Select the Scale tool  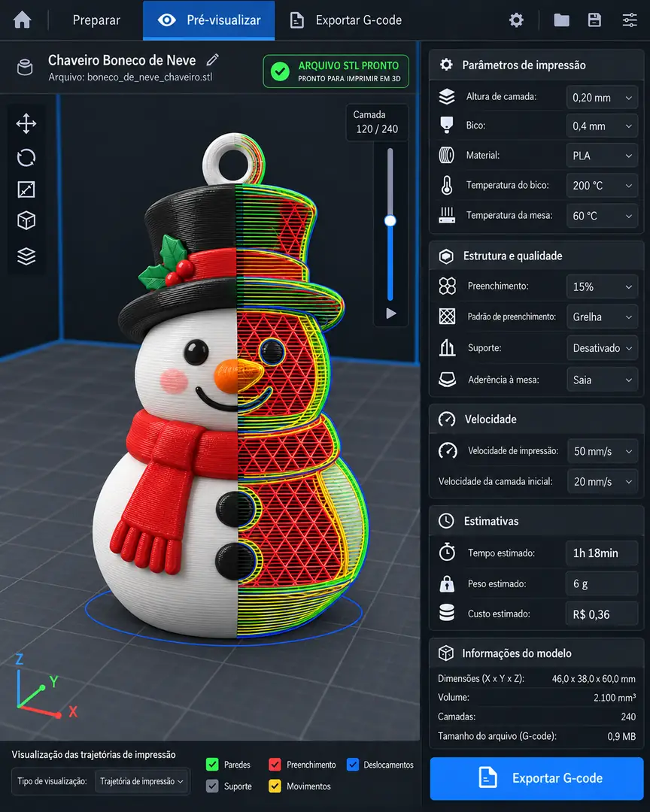click(x=26, y=189)
